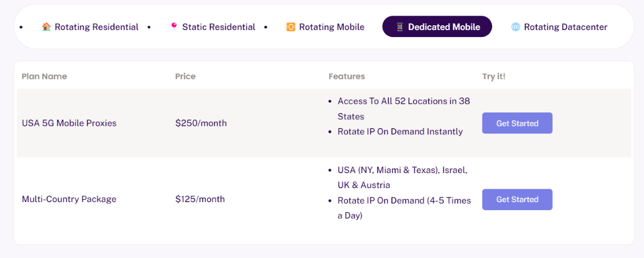The height and width of the screenshot is (258, 644).
Task: Click the globe icon for Rotating Datacenter
Action: [516, 27]
